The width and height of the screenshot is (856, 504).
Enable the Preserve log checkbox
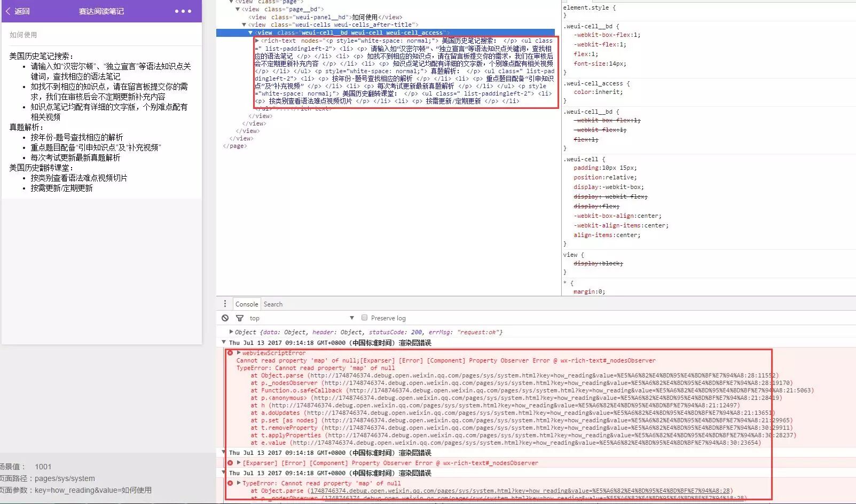coord(364,318)
